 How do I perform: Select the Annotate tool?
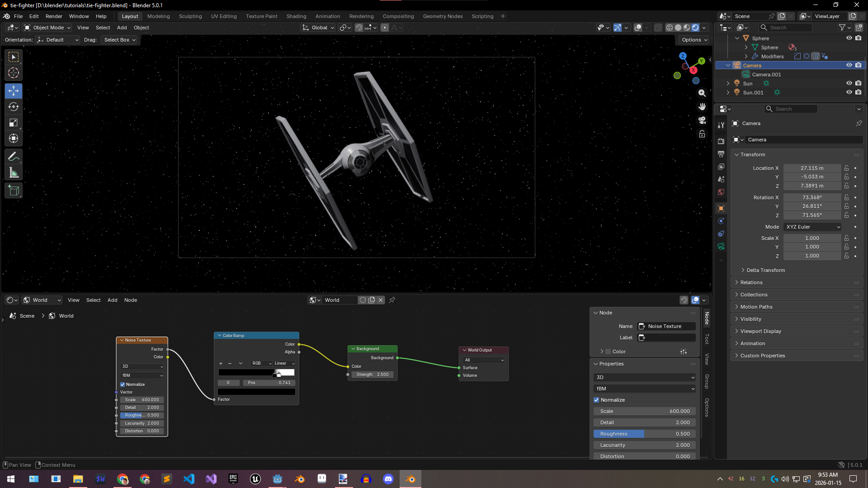coord(14,157)
